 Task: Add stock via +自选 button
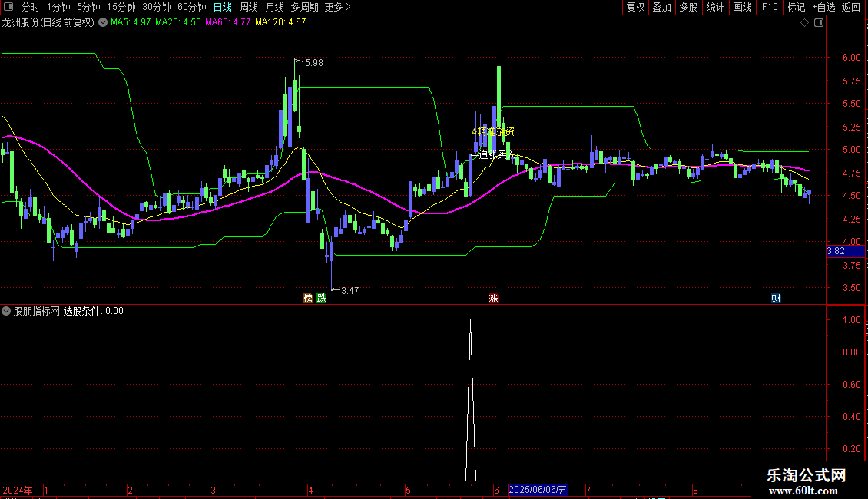(823, 7)
